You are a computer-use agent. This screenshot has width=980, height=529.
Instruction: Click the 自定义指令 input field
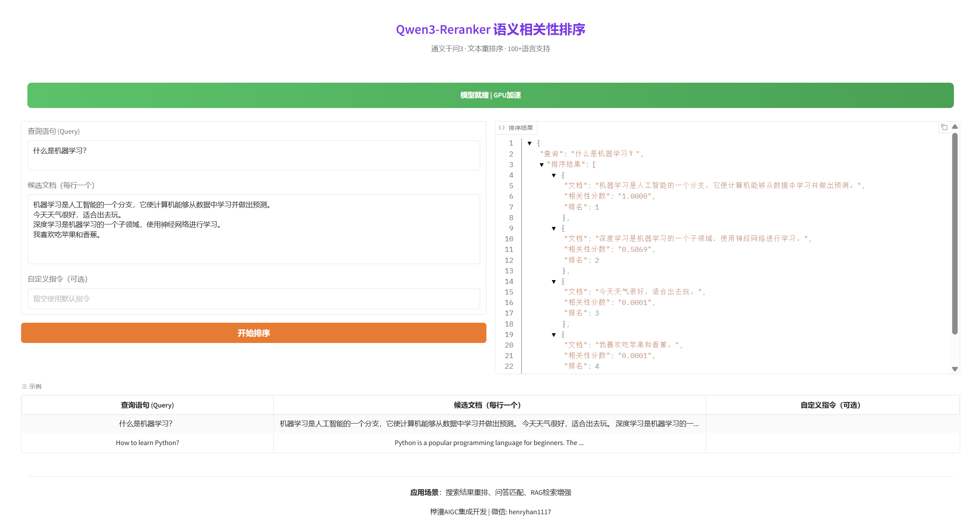point(254,299)
